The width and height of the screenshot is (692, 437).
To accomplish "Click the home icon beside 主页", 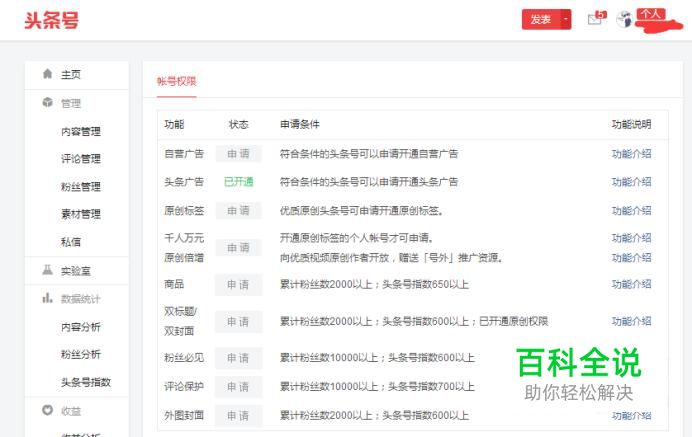I will [48, 74].
